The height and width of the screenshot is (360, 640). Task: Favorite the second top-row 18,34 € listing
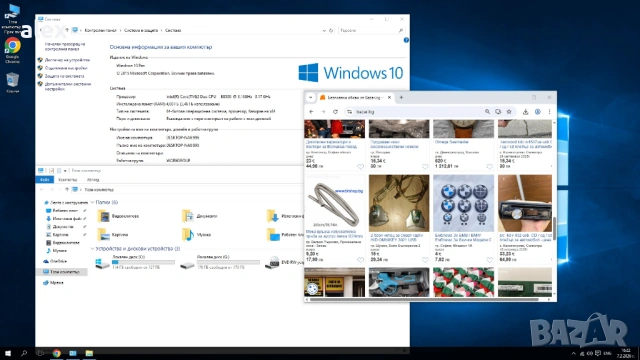[425, 167]
